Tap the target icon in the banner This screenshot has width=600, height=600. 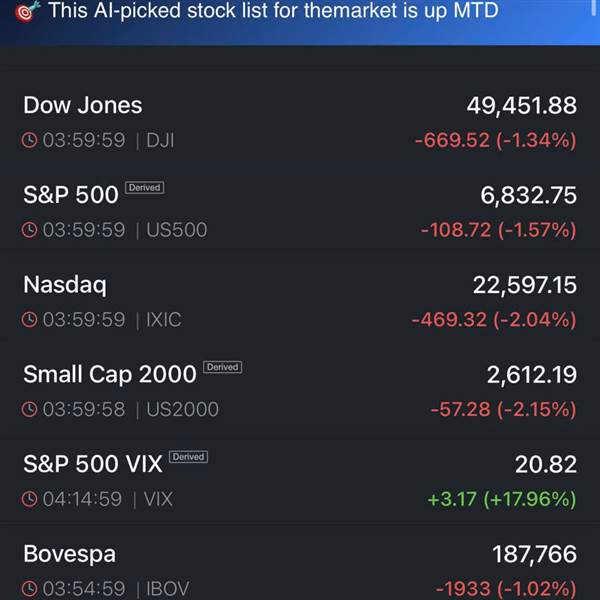28,12
